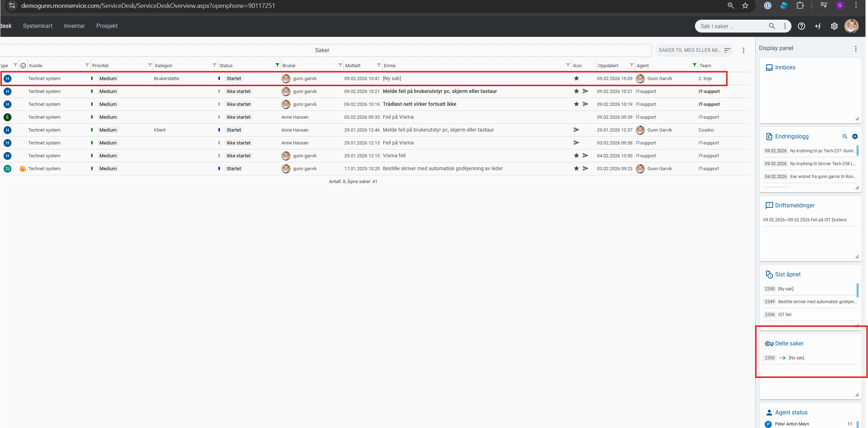Viewport: 868px width, 428px height.
Task: Open shared case 2350 in Delte saker
Action: click(x=796, y=358)
